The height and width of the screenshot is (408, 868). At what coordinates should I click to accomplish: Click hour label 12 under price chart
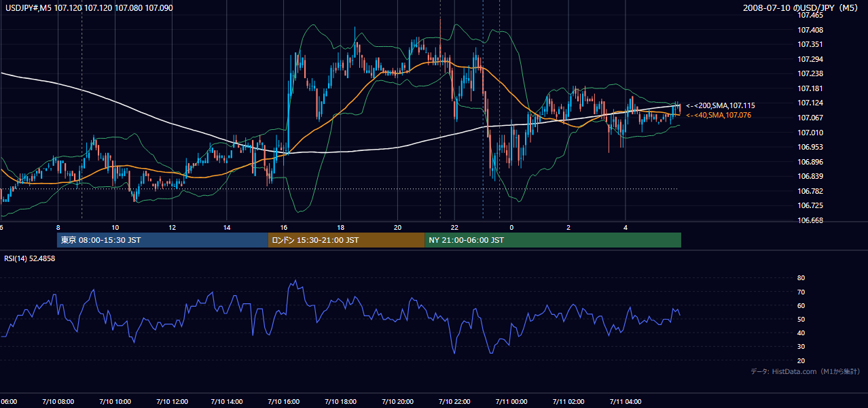coord(172,228)
